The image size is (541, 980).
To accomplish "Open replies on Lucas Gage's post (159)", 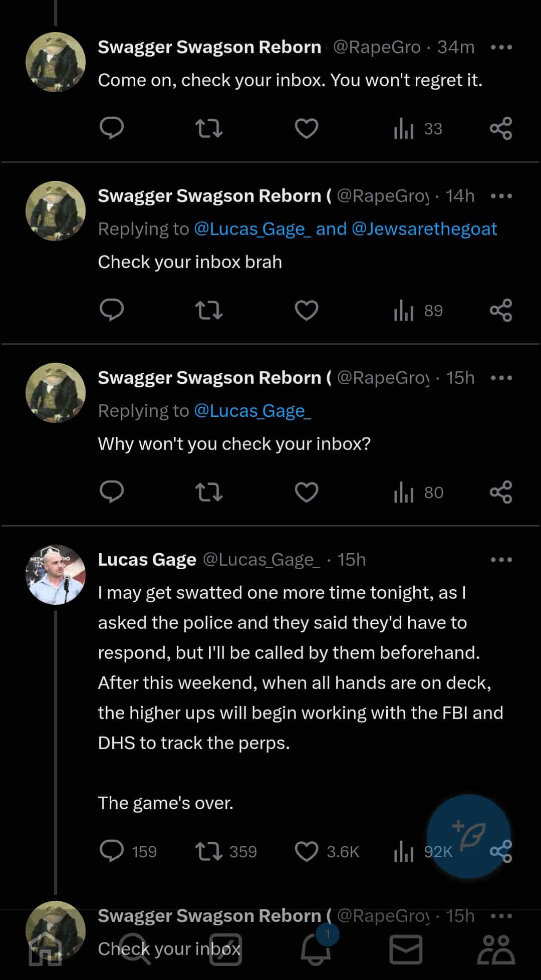I will click(x=111, y=851).
